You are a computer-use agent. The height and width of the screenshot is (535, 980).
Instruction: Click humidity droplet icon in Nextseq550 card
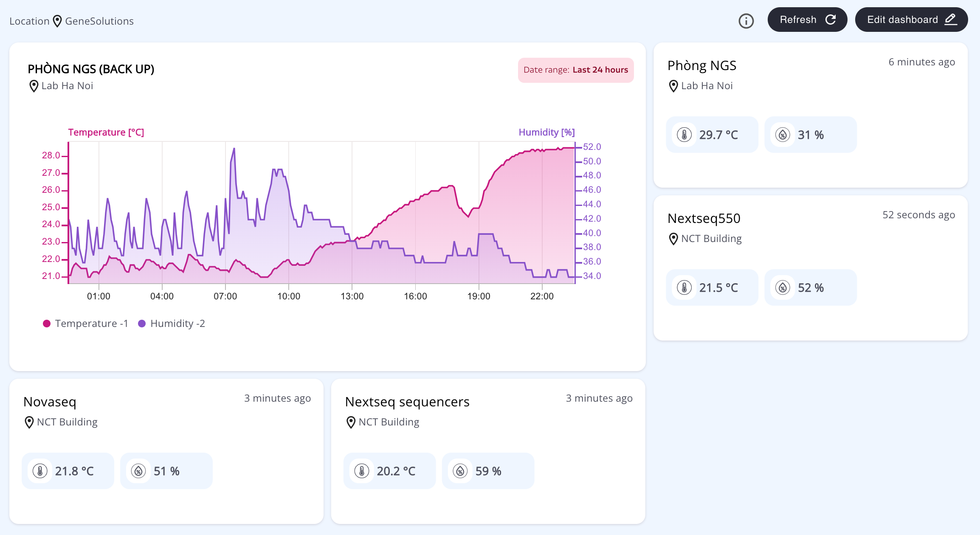783,288
